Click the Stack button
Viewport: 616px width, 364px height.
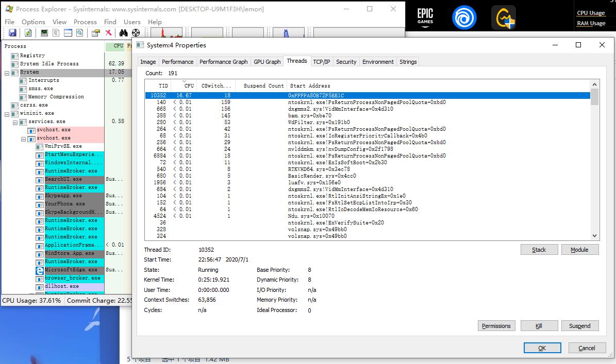pyautogui.click(x=539, y=250)
